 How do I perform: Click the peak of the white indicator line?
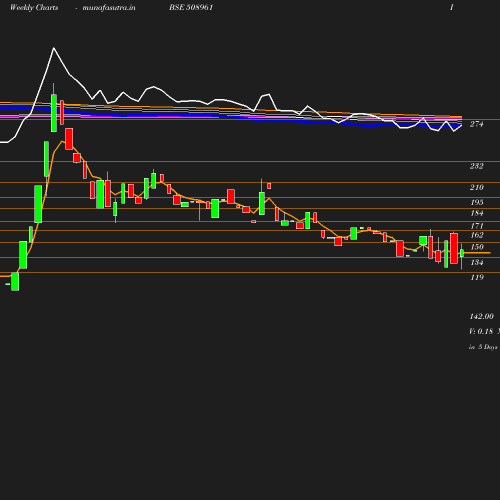pyautogui.click(x=54, y=48)
